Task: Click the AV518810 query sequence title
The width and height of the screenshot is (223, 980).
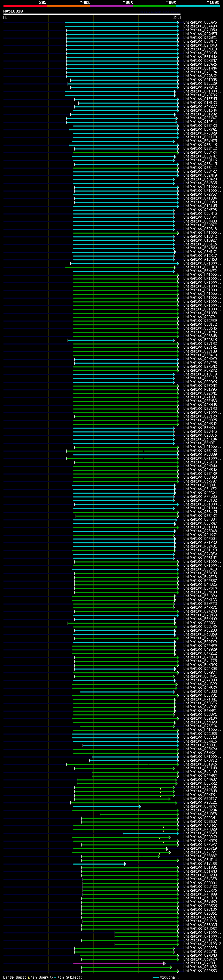Action: pos(13,11)
